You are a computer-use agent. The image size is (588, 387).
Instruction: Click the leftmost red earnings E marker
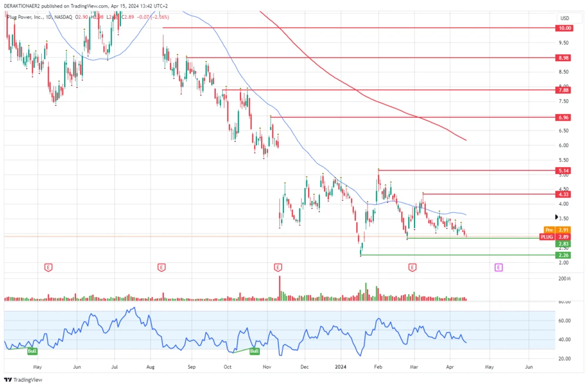coord(48,268)
